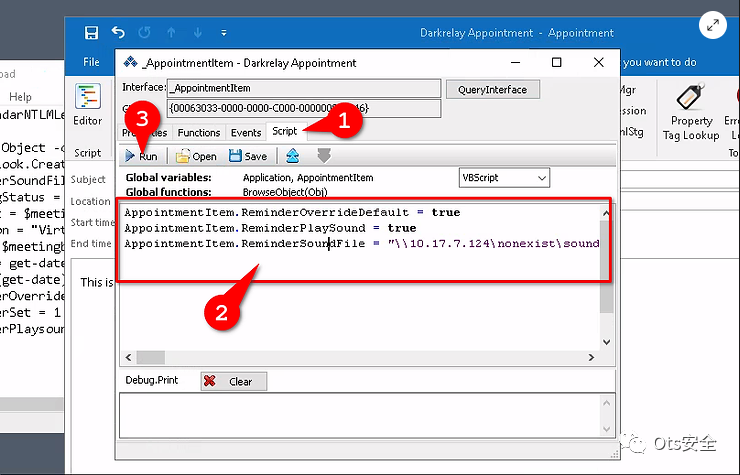
Task: Click script editor scroll down arrow
Action: [x=606, y=342]
